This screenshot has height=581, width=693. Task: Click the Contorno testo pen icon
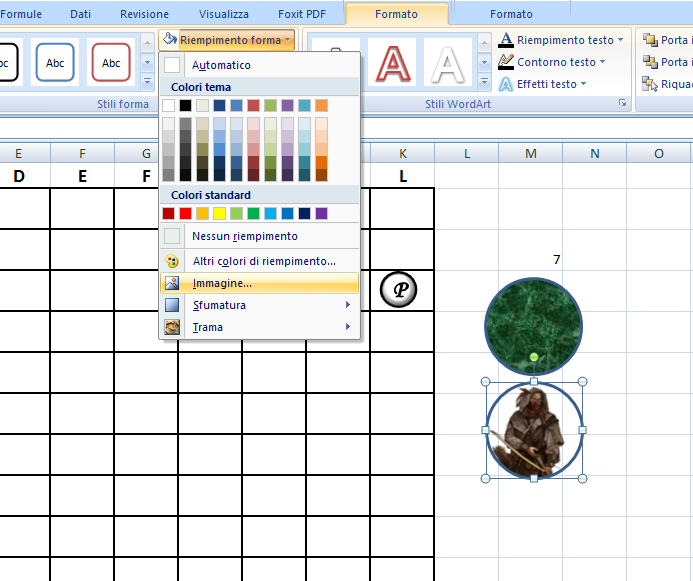coord(506,62)
